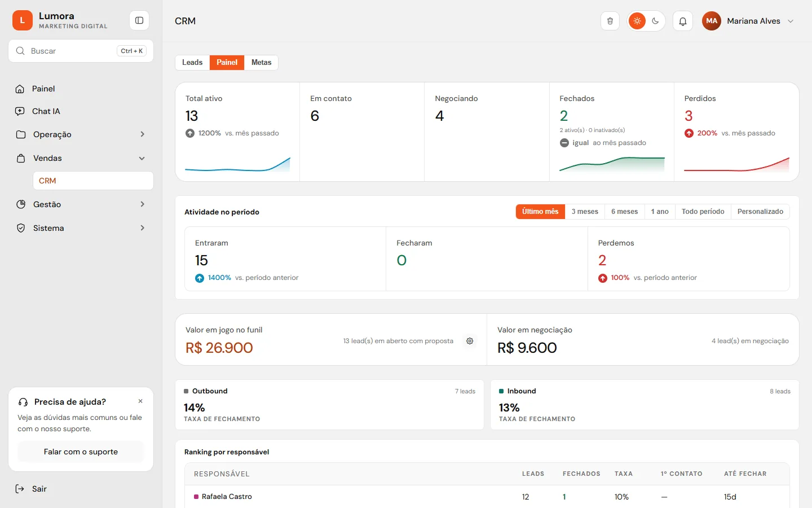Viewport: 812px width, 508px height.
Task: Switch to light theme sun toggle
Action: coord(637,21)
